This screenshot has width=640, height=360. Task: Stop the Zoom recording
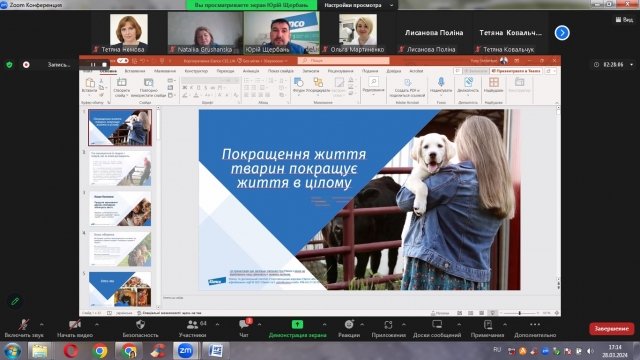pyautogui.click(x=104, y=64)
